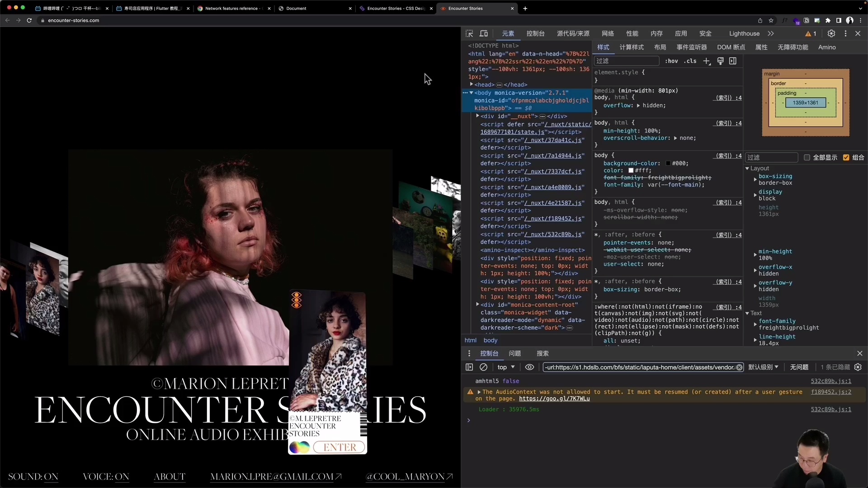This screenshot has height=488, width=868.
Task: Switch to the 网络 panel tab
Action: point(608,33)
